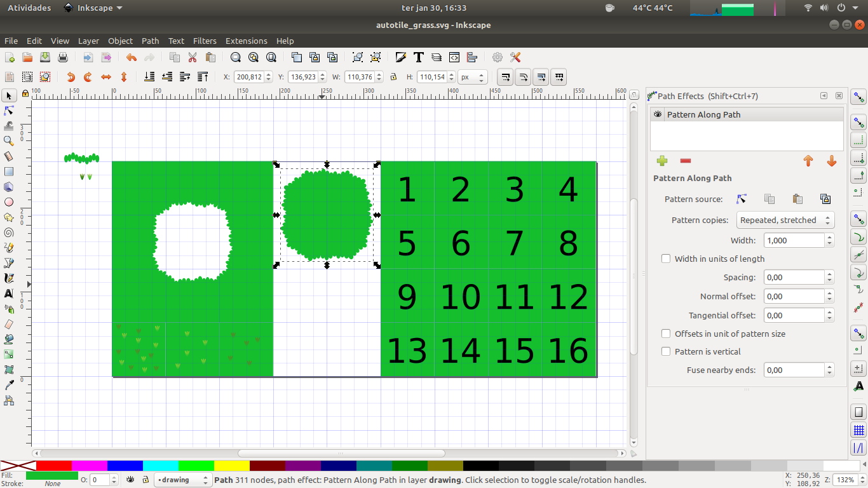The width and height of the screenshot is (868, 488).
Task: Click the pattern Width input field
Action: (x=794, y=240)
